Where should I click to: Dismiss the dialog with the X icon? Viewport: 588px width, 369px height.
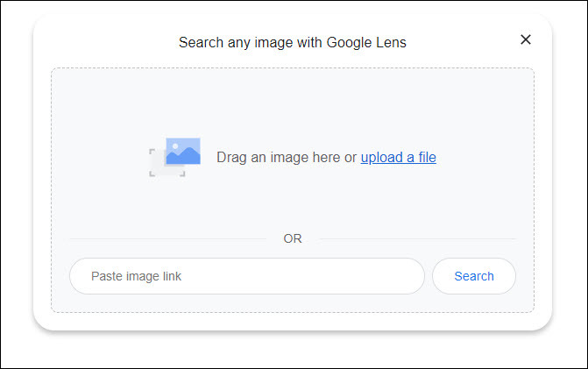[x=526, y=39]
